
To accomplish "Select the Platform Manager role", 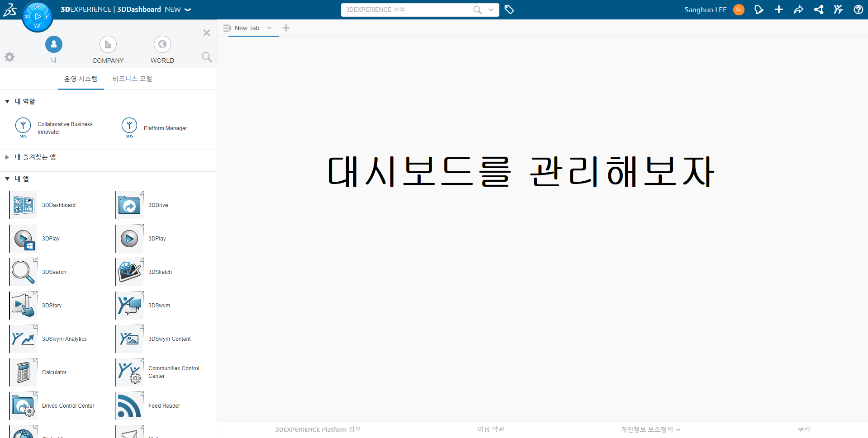I will (154, 128).
